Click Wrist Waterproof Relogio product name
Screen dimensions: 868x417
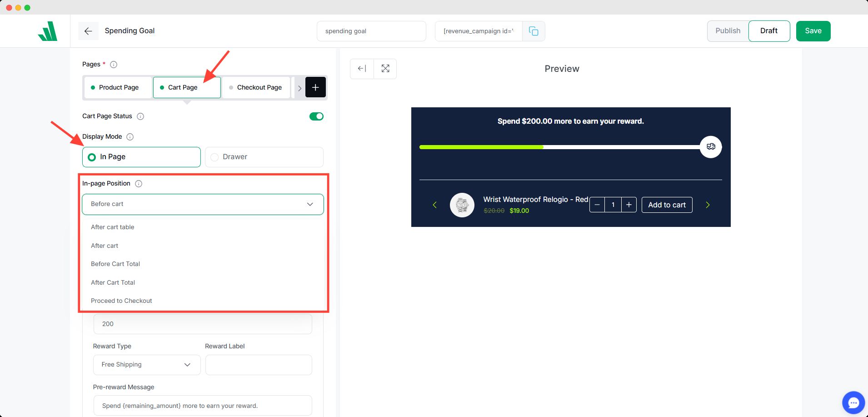point(535,200)
